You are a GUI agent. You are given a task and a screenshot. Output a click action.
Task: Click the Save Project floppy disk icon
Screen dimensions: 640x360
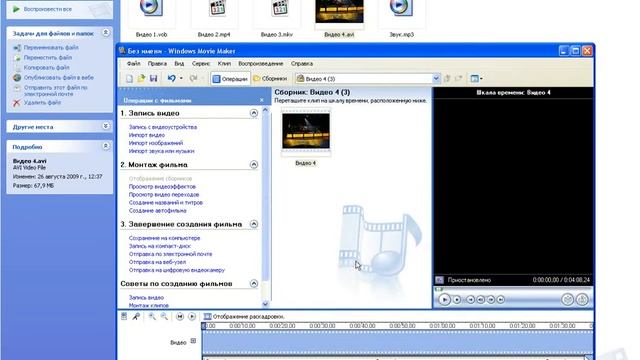(153, 78)
